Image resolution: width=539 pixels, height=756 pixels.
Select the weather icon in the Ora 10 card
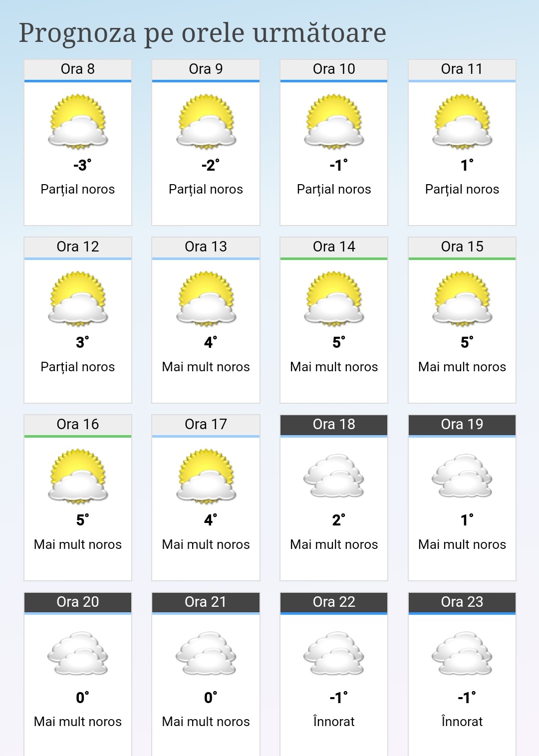coord(333,120)
